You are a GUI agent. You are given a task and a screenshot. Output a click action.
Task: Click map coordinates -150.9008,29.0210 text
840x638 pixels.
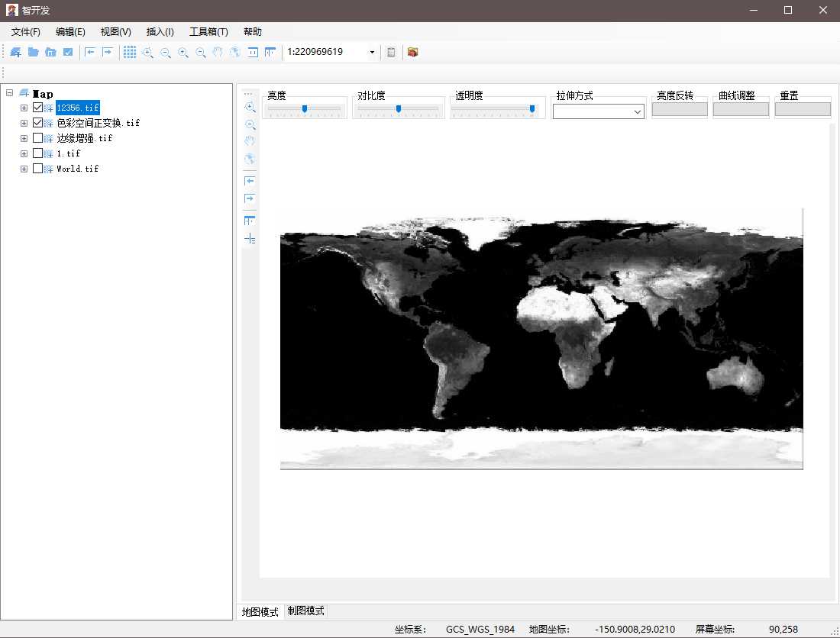(635, 630)
